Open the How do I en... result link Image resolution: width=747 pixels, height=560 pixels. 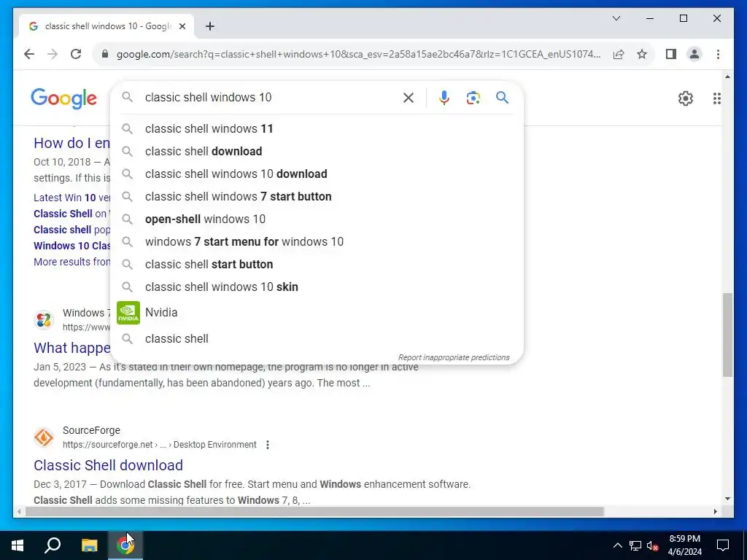(x=72, y=144)
